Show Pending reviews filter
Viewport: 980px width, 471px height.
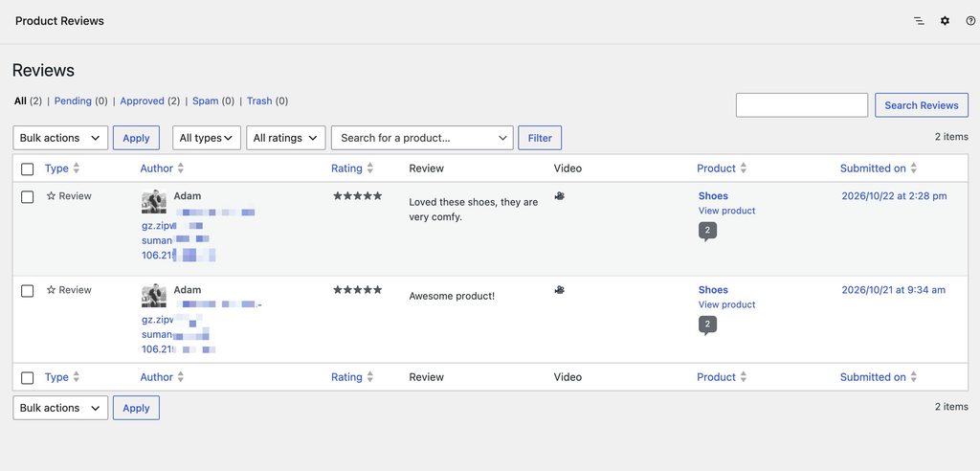coord(73,101)
